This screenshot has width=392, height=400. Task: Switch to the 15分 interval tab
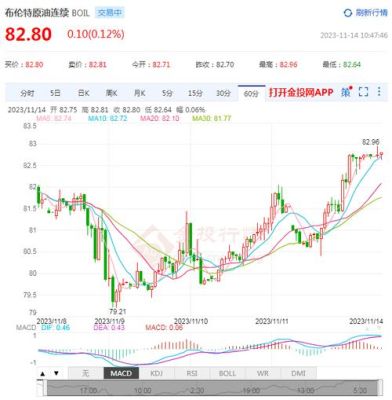click(x=195, y=93)
